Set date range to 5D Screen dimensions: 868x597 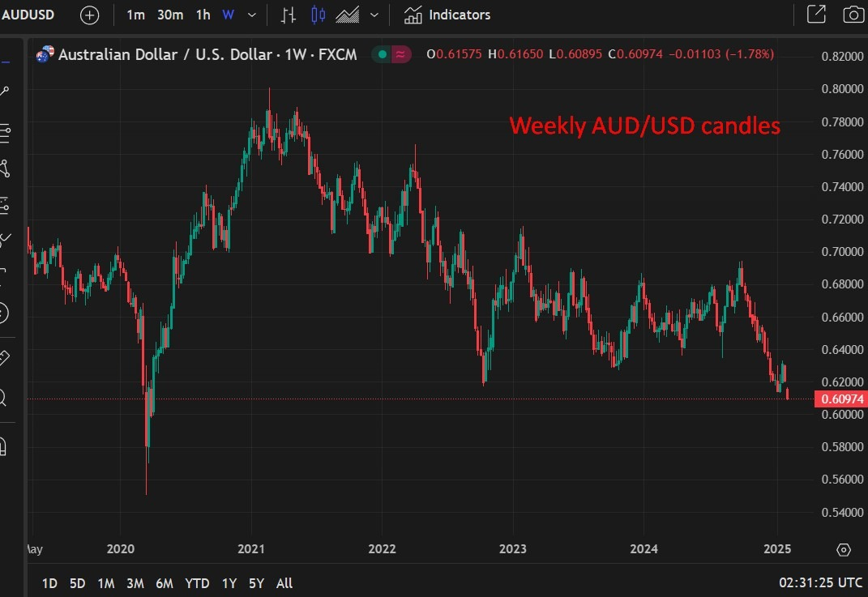coord(78,583)
